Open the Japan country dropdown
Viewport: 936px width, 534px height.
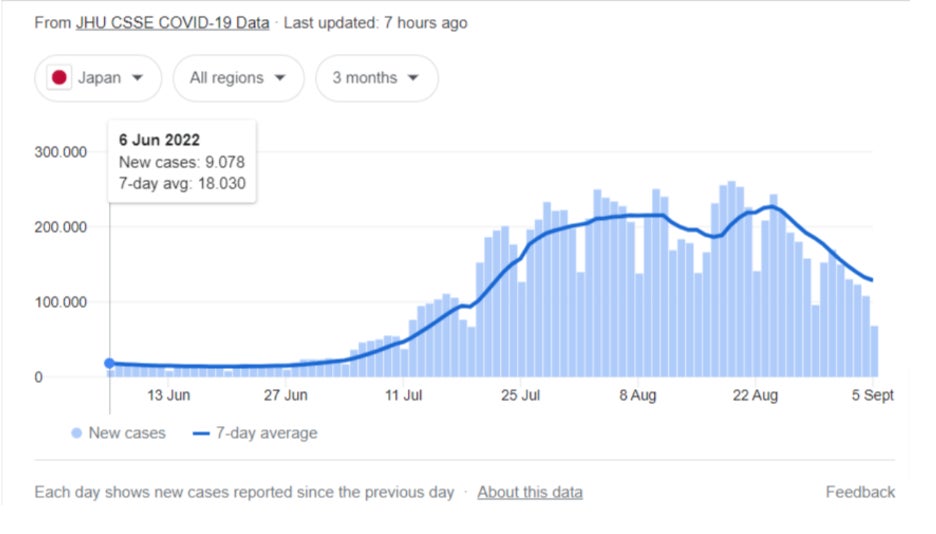click(x=98, y=78)
